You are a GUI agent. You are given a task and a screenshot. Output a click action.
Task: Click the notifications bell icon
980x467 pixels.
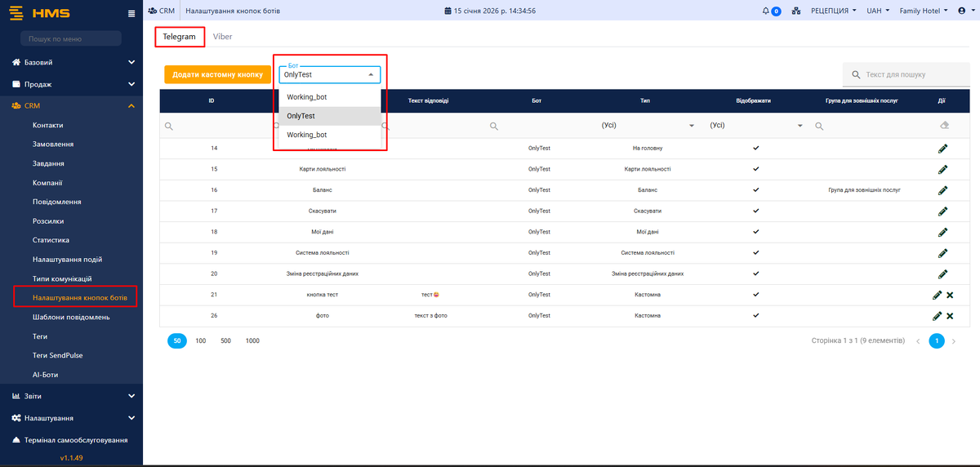766,11
